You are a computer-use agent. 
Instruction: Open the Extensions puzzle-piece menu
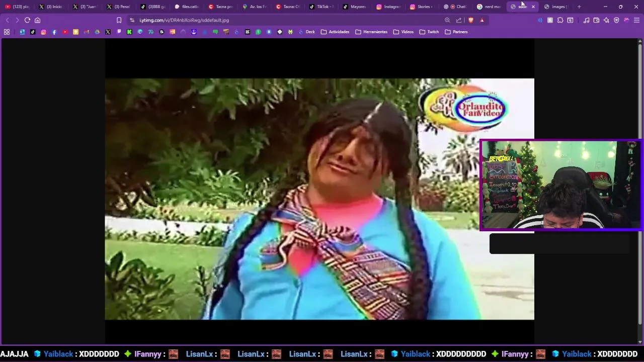(x=560, y=20)
